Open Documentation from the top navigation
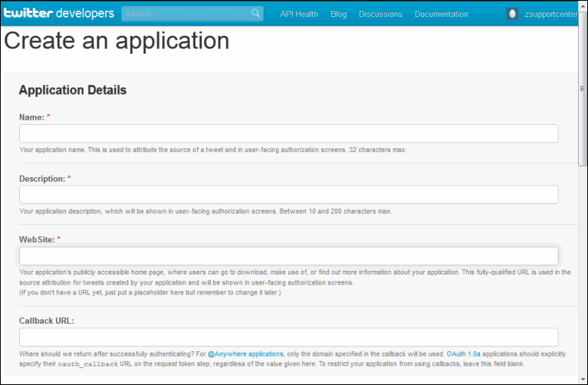Image resolution: width=588 pixels, height=385 pixels. coord(441,14)
